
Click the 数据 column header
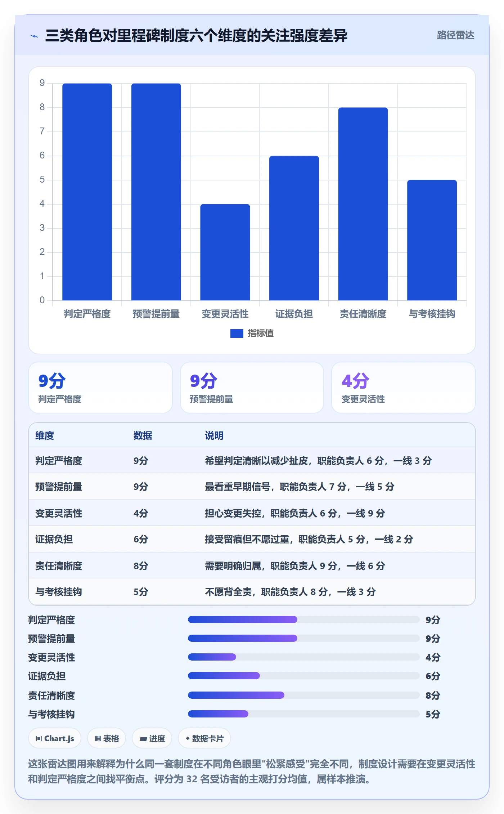tap(143, 436)
